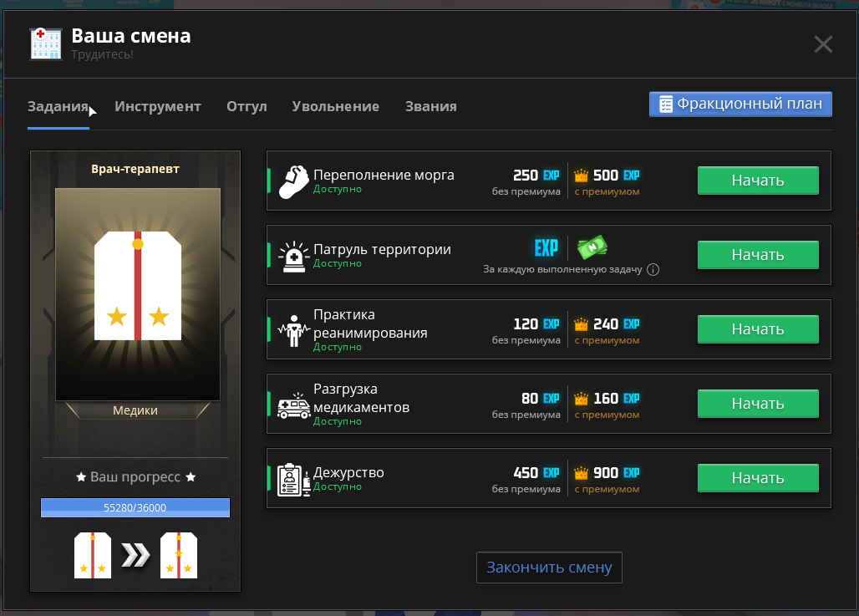This screenshot has height=616, width=859.
Task: Click the morgue overflow toe-tag icon
Action: [293, 182]
